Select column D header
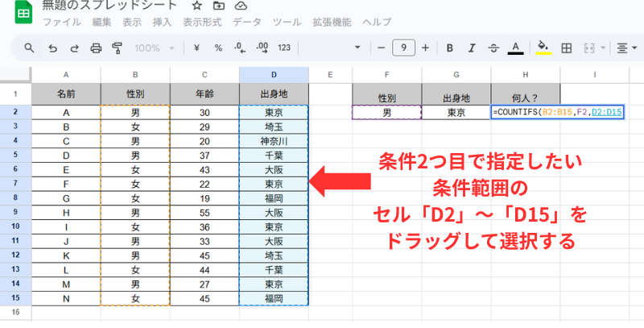 click(x=274, y=75)
